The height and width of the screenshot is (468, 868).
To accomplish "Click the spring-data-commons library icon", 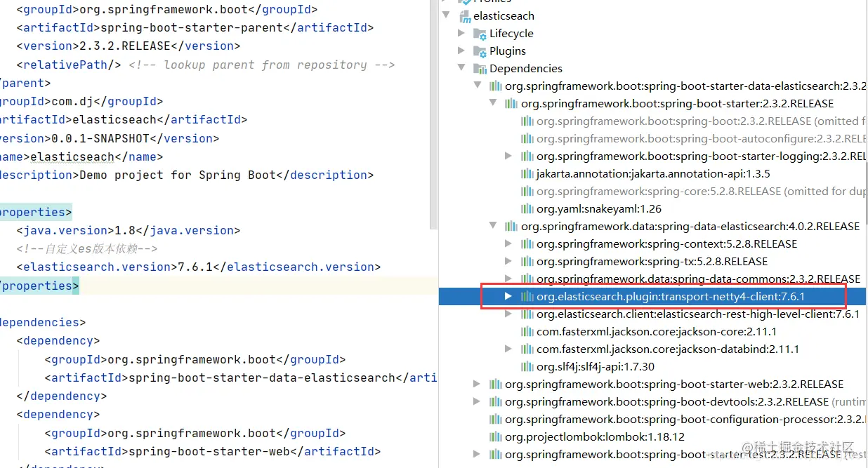I will click(x=527, y=279).
